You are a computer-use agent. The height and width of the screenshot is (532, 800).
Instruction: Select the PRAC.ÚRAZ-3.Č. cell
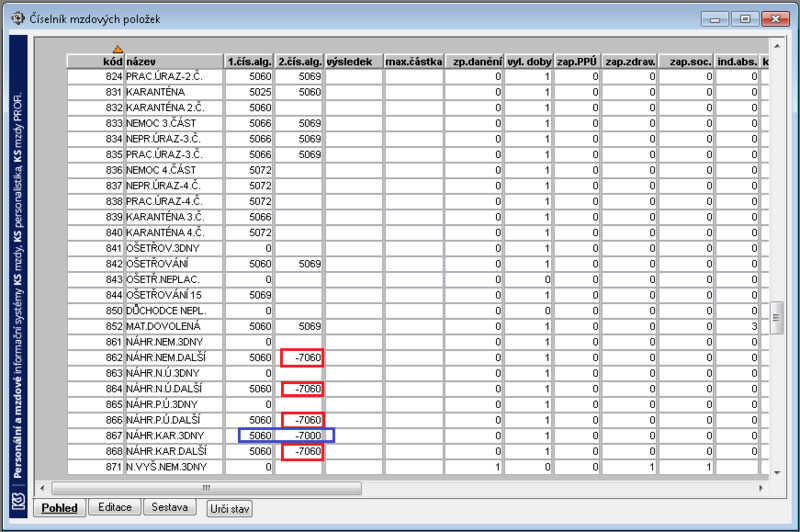pyautogui.click(x=174, y=155)
